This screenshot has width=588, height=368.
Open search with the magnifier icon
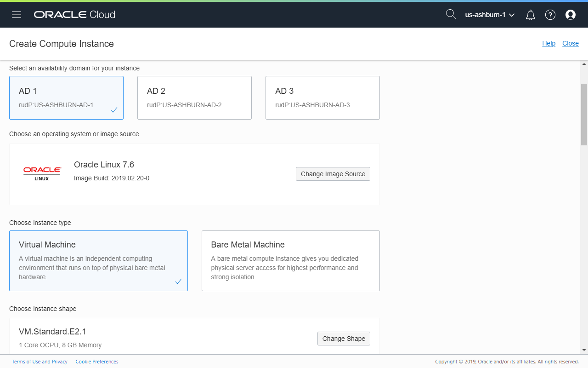[451, 14]
